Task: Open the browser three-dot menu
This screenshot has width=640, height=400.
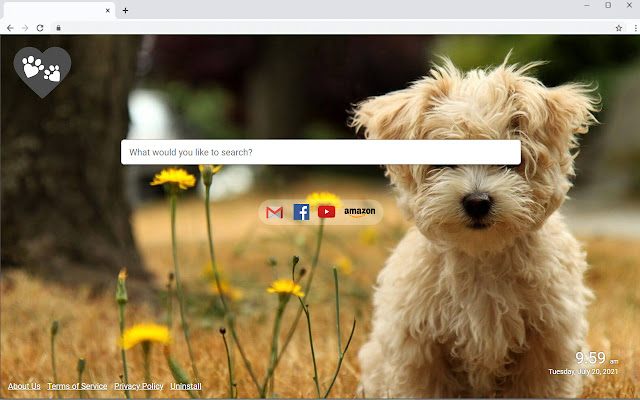Action: pyautogui.click(x=636, y=28)
